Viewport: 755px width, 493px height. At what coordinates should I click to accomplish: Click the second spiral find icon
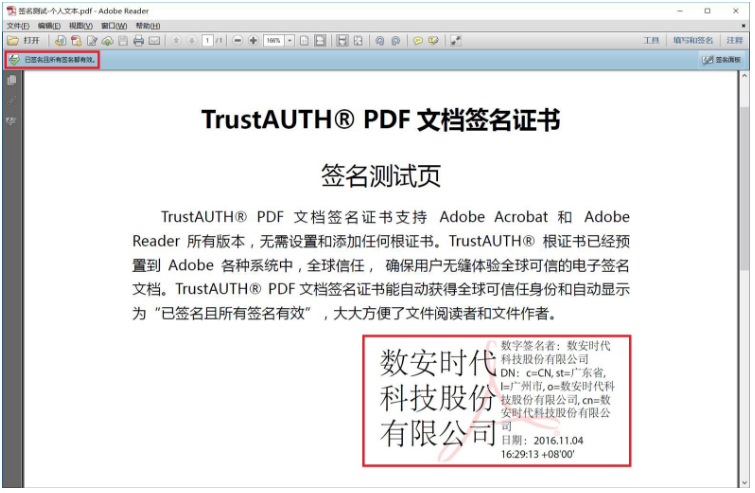coord(396,41)
